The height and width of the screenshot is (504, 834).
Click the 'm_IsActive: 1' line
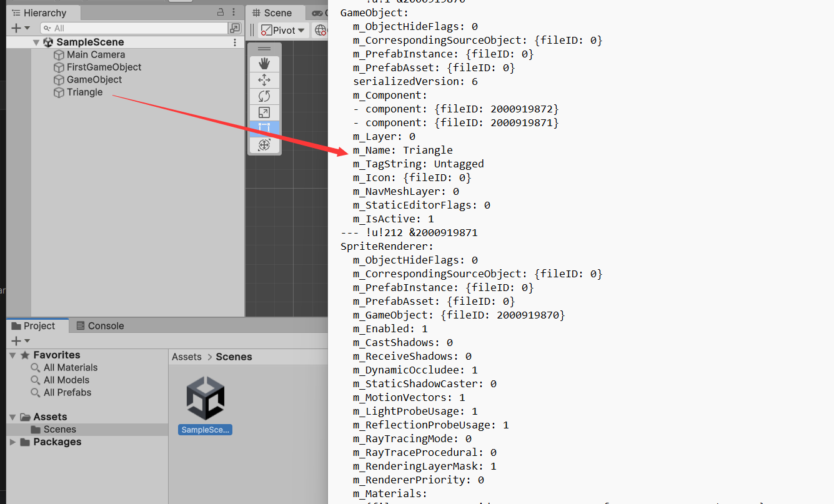click(393, 219)
